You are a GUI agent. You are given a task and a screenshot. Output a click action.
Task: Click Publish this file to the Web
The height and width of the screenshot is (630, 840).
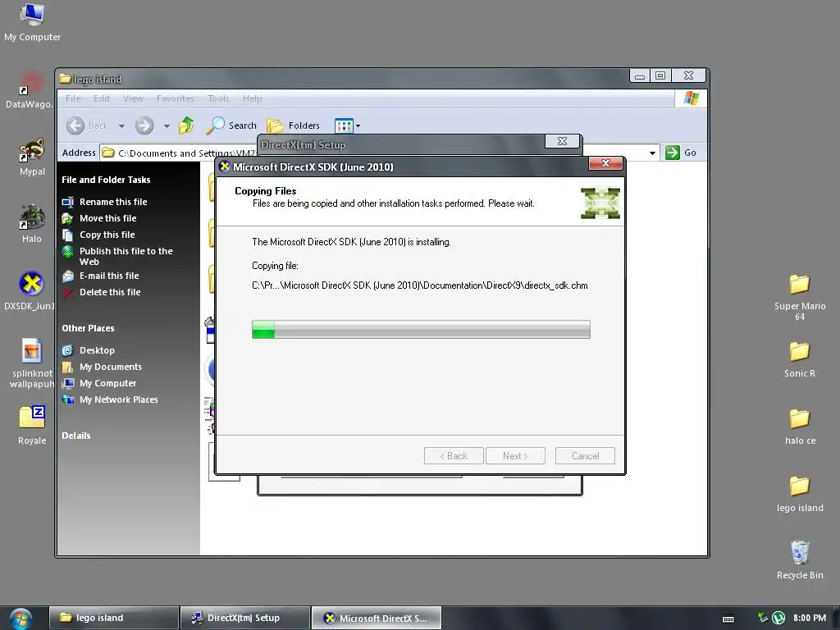click(126, 256)
